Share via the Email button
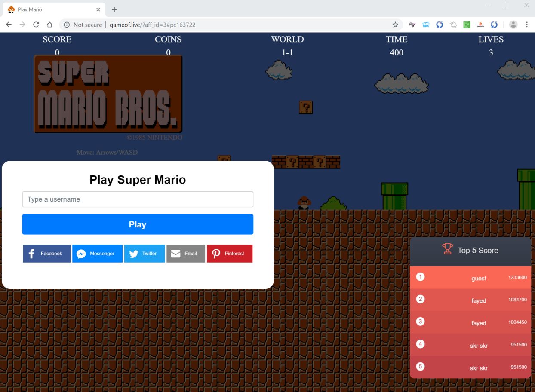This screenshot has width=535, height=392. (x=186, y=254)
